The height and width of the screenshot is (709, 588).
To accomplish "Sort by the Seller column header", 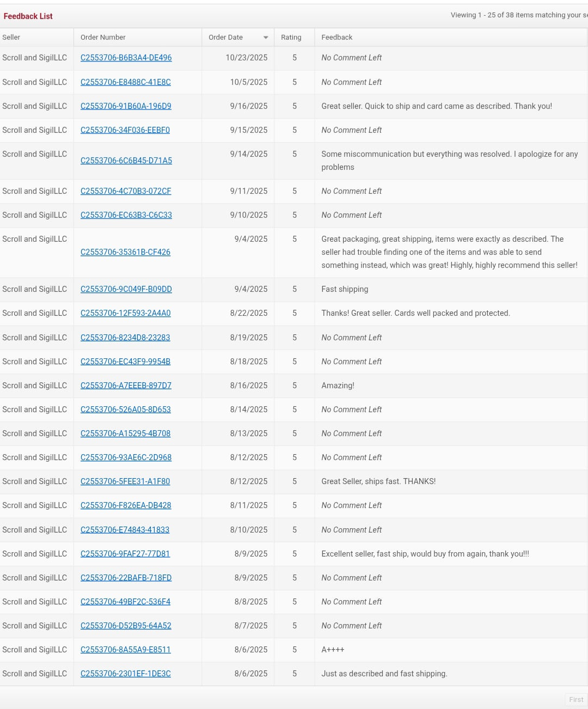I will [x=11, y=38].
